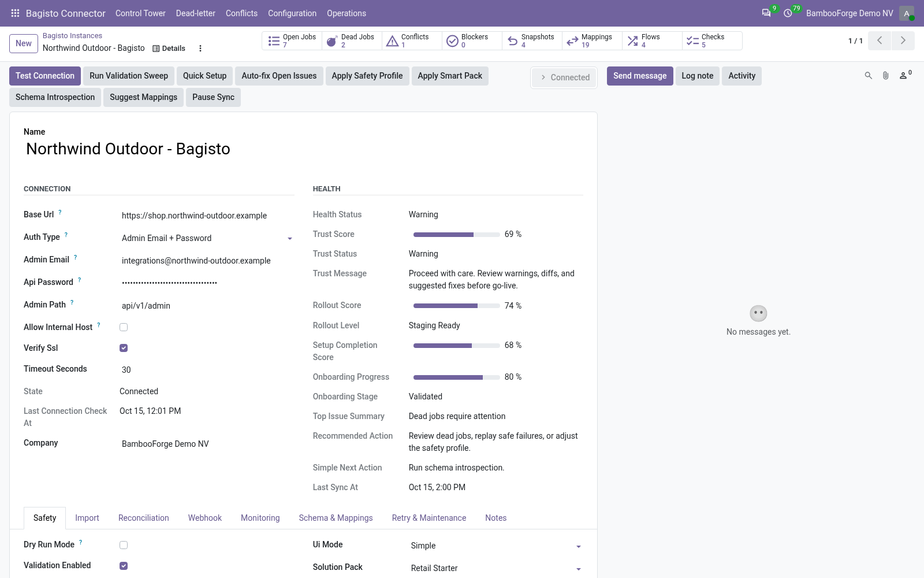
Task: Enable the Allow Internal Host checkbox
Action: [124, 327]
